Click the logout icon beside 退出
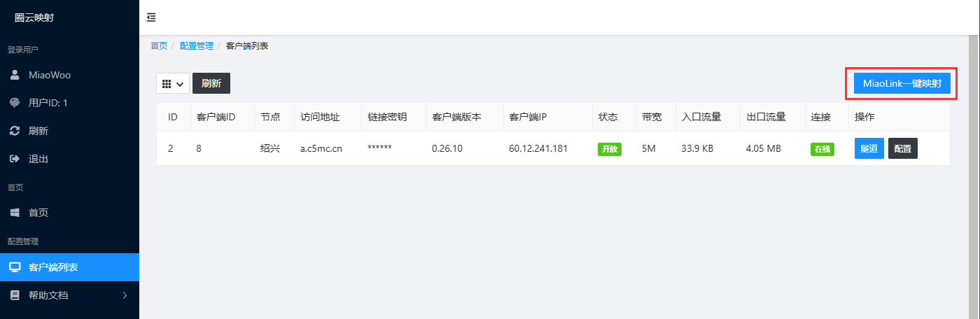Viewport: 980px width, 319px height. pos(15,159)
